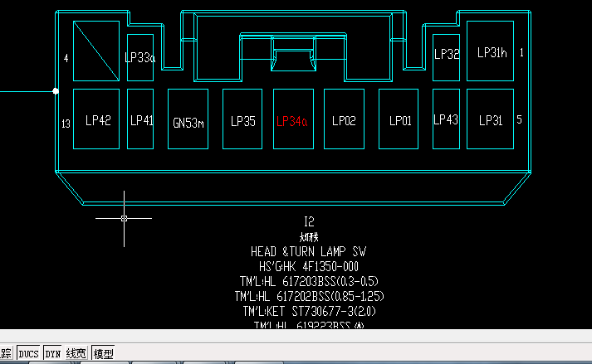
Task: Select the LP43 pin text
Action: (446, 120)
